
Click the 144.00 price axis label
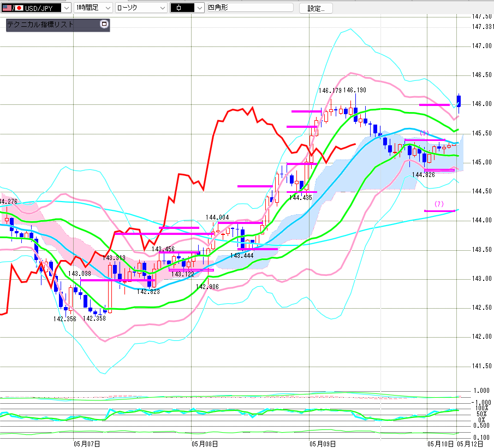pyautogui.click(x=481, y=220)
